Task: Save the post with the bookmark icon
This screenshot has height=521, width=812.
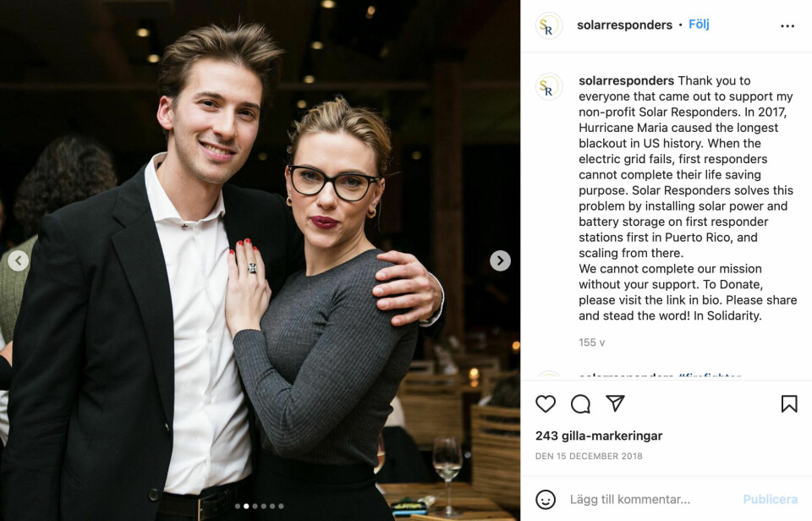Action: coord(789,404)
